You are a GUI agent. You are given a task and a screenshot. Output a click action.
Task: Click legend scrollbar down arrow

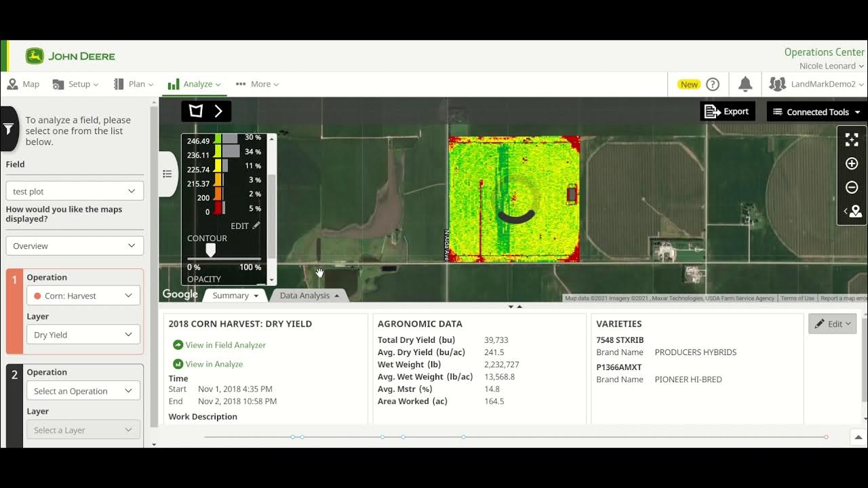click(x=272, y=280)
